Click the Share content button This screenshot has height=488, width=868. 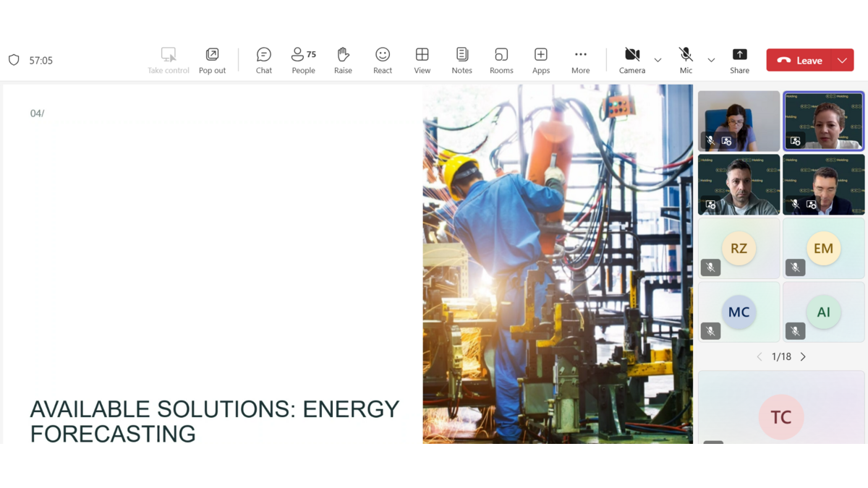739,60
